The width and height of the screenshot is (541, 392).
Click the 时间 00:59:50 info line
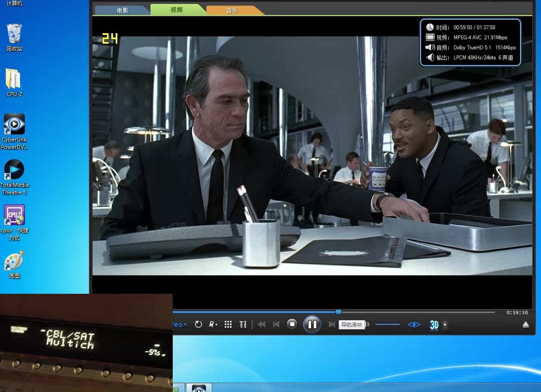click(x=461, y=27)
